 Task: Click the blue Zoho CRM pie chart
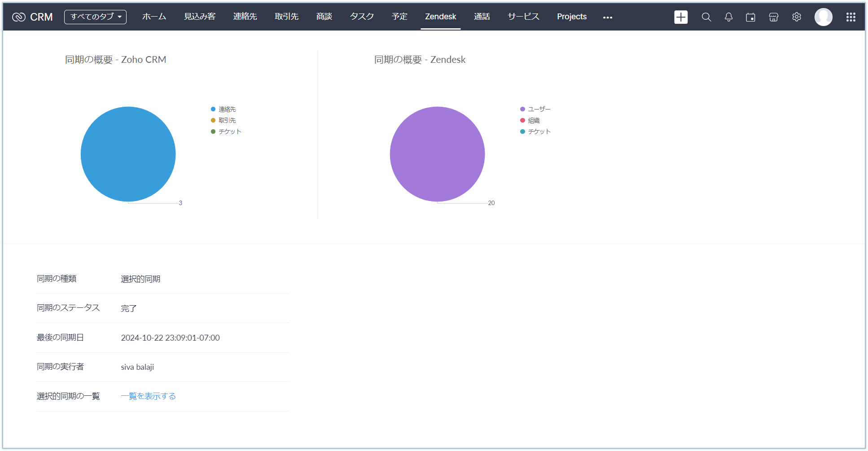coord(128,154)
